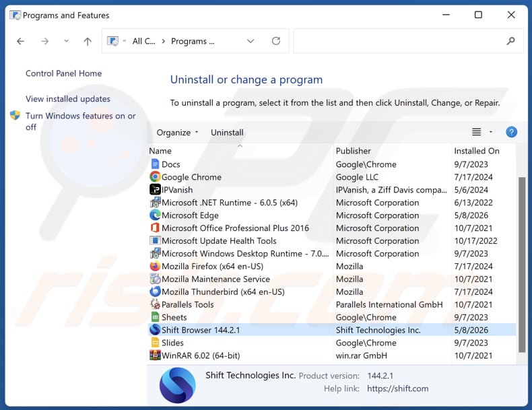
Task: Click the search magnifier icon
Action: (510, 41)
